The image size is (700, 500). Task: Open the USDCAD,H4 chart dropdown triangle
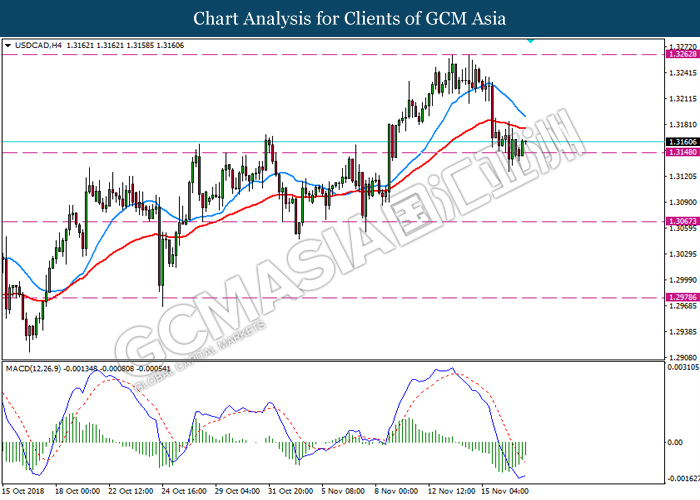pyautogui.click(x=8, y=46)
